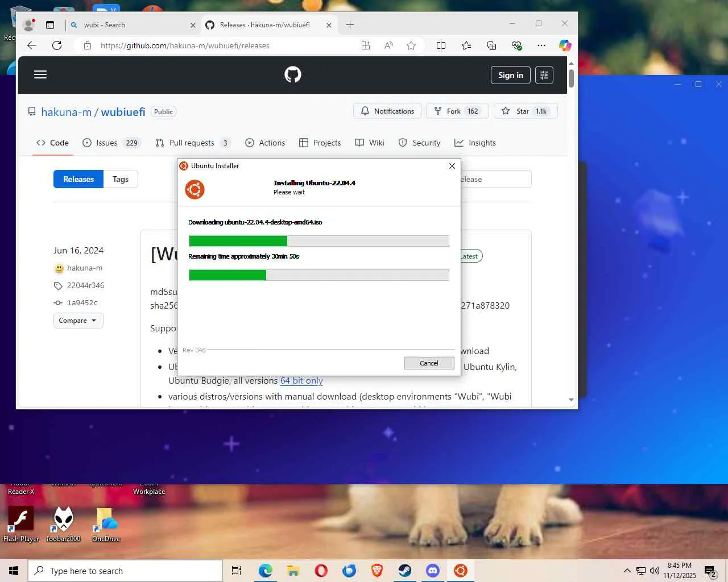Refresh the GitHub releases page
The height and width of the screenshot is (582, 728).
point(57,45)
